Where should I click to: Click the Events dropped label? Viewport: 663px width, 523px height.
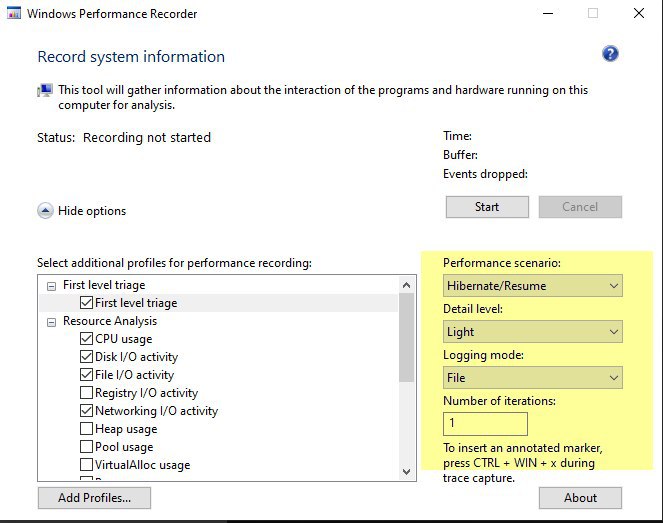(485, 174)
